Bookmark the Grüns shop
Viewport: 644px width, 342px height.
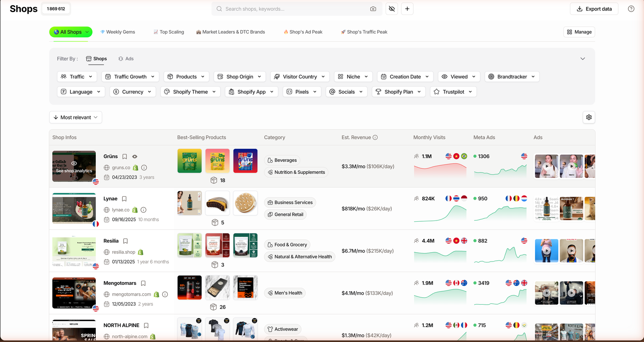[x=125, y=157]
